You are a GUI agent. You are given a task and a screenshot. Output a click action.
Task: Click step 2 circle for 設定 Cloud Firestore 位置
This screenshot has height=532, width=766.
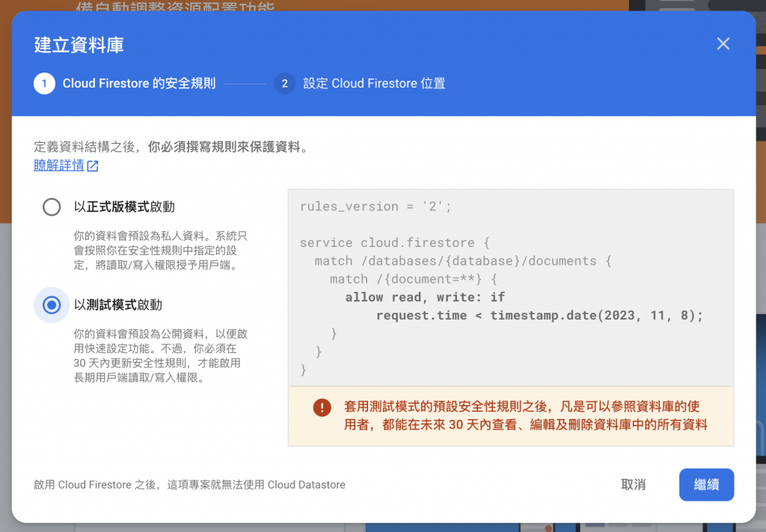coord(285,84)
